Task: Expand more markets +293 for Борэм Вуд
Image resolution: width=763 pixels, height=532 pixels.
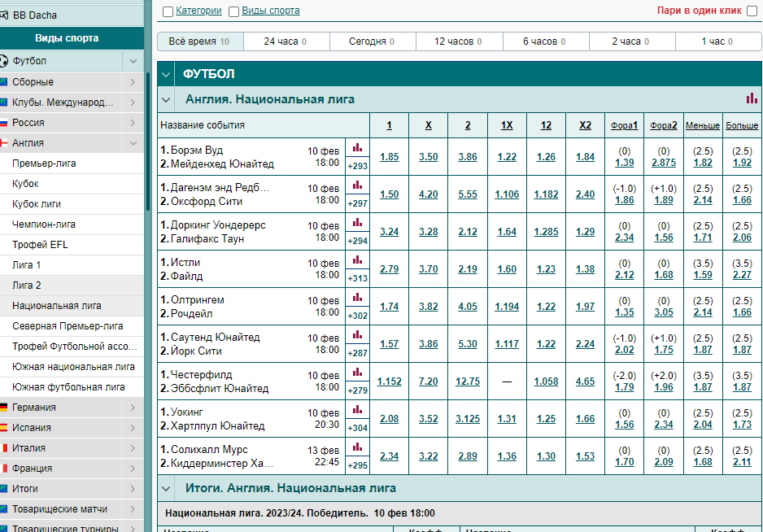Action: [x=358, y=166]
